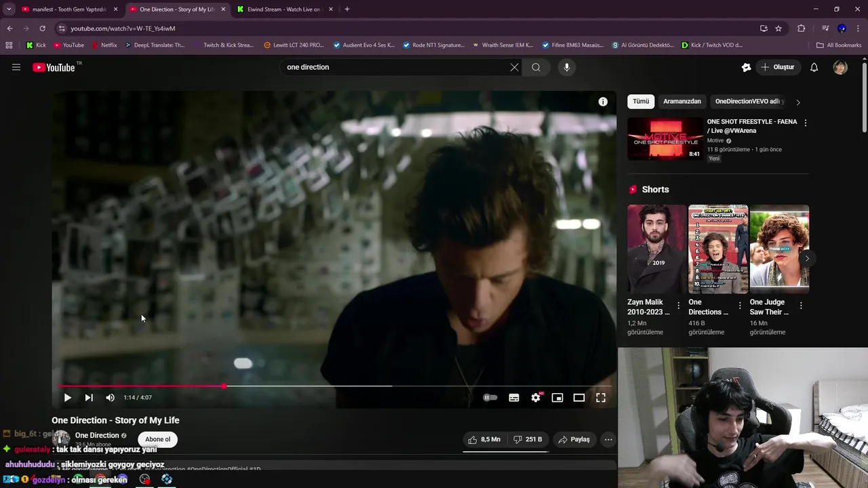Open options for One Judge short
This screenshot has height=488, width=868.
click(801, 306)
